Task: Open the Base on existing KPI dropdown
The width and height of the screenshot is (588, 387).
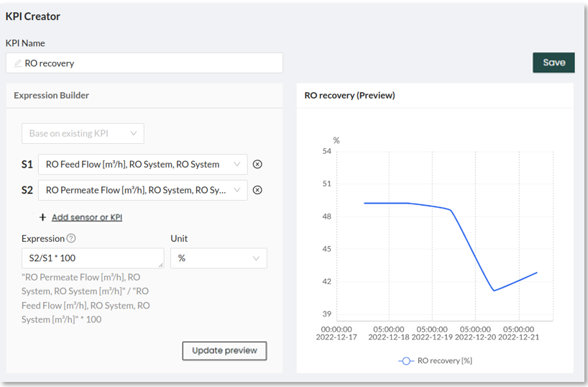Action: pos(83,133)
